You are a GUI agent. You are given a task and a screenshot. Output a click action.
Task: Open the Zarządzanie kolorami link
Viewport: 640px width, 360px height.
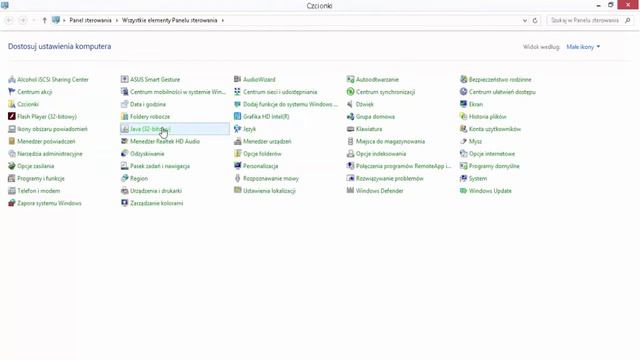pyautogui.click(x=156, y=203)
